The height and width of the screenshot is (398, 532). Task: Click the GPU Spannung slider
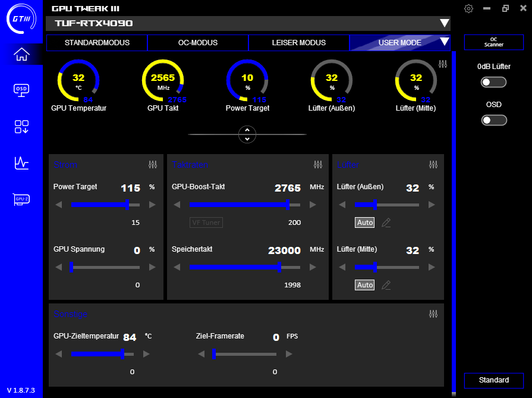click(x=106, y=267)
